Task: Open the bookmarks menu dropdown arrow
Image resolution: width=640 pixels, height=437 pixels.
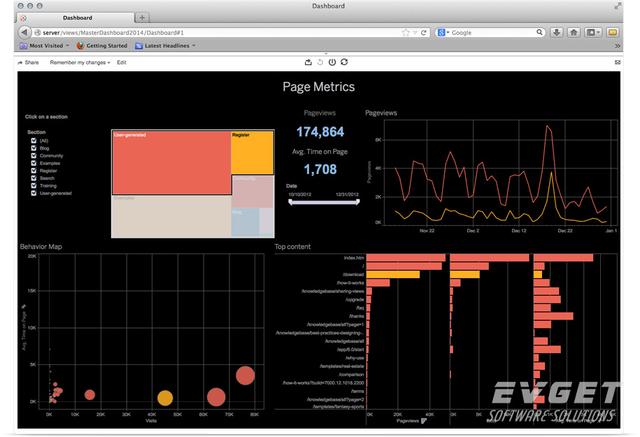Action: tap(598, 32)
